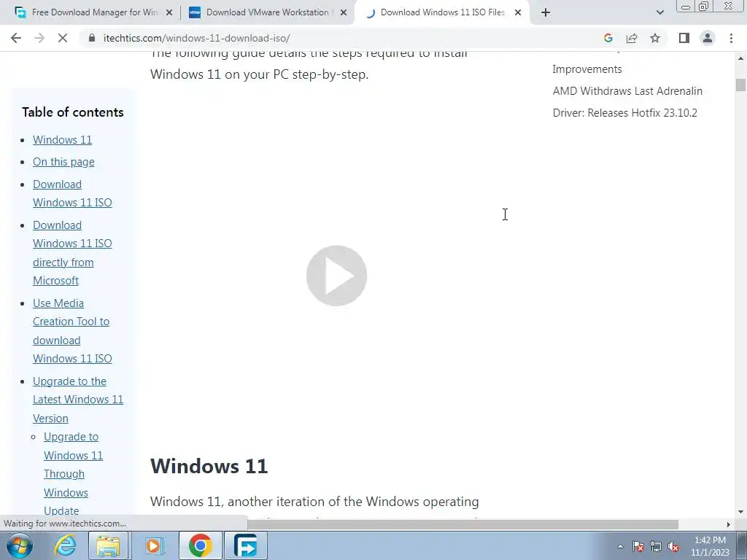Open the Chrome side panel

684,38
